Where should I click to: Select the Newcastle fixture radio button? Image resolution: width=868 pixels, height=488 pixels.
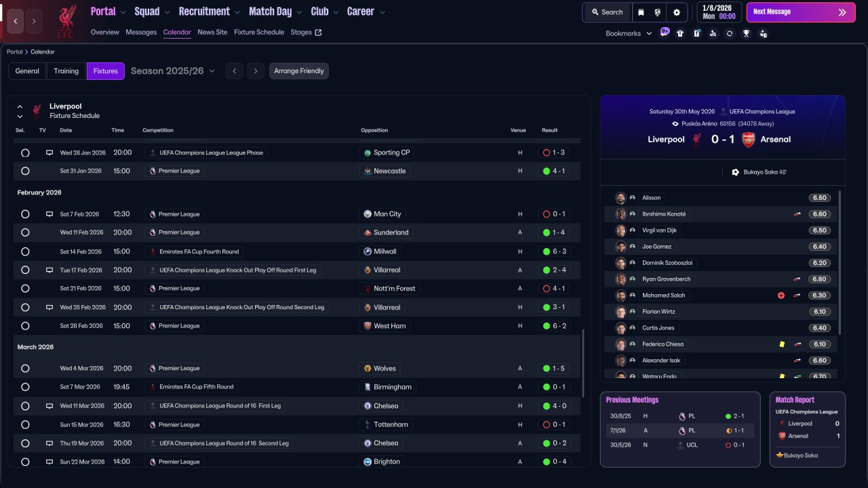tap(25, 171)
